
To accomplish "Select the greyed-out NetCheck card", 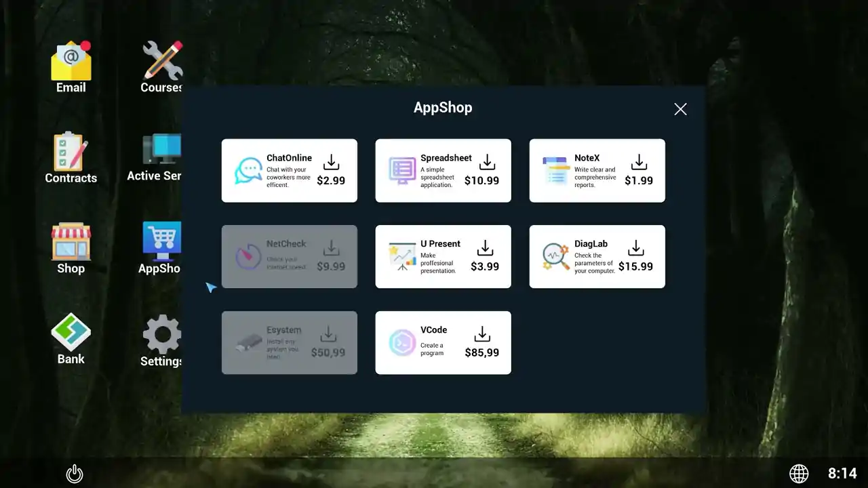I will coord(290,256).
